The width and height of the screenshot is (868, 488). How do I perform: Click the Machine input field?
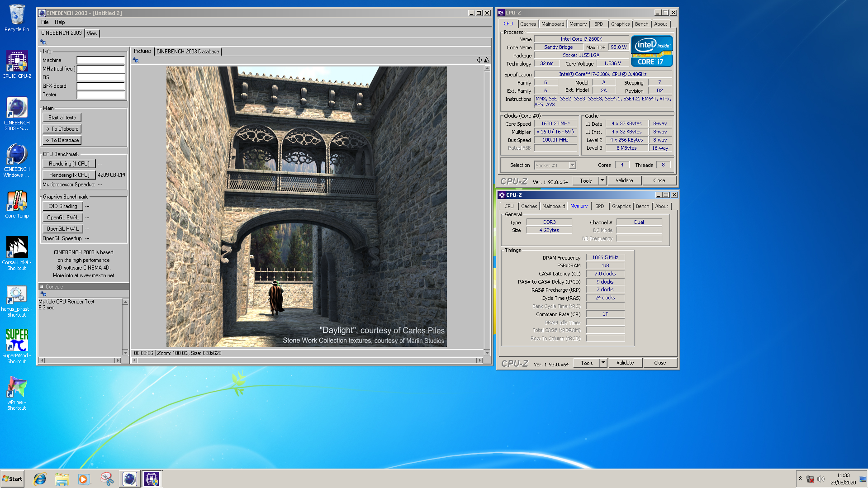(x=100, y=60)
